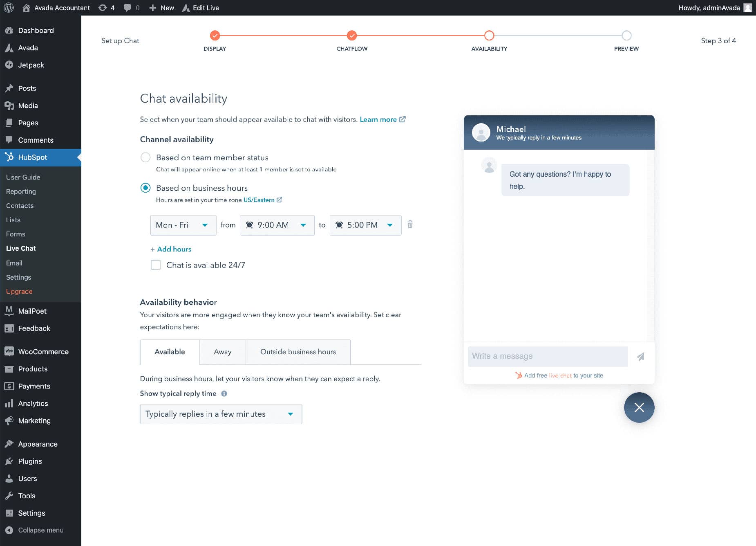Select Based on team member status
Screen dimensions: 756x546
[x=145, y=157]
